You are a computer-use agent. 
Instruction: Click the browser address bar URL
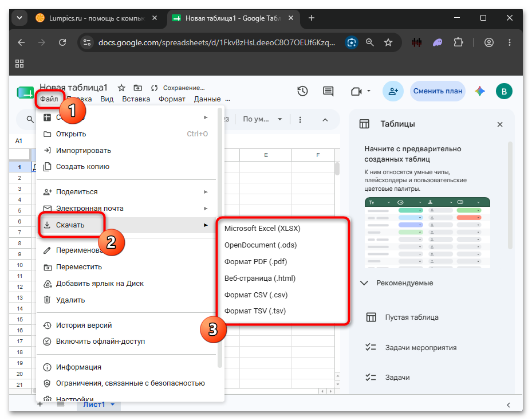[x=216, y=42]
